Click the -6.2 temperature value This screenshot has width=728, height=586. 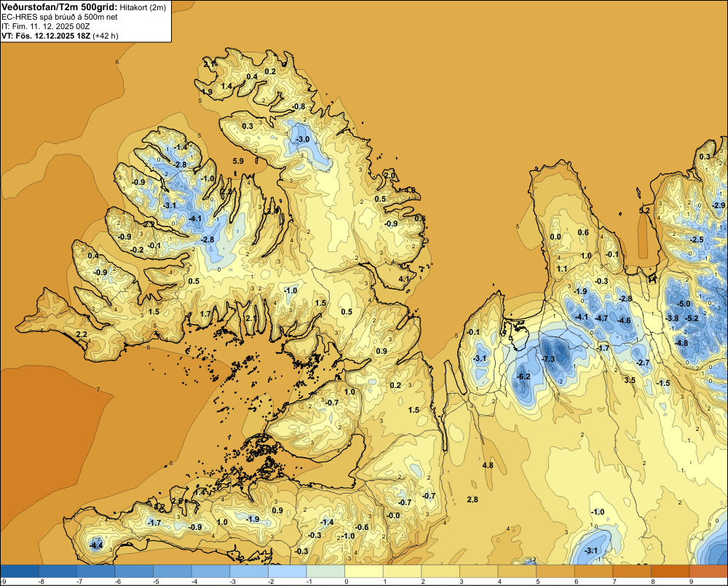523,376
